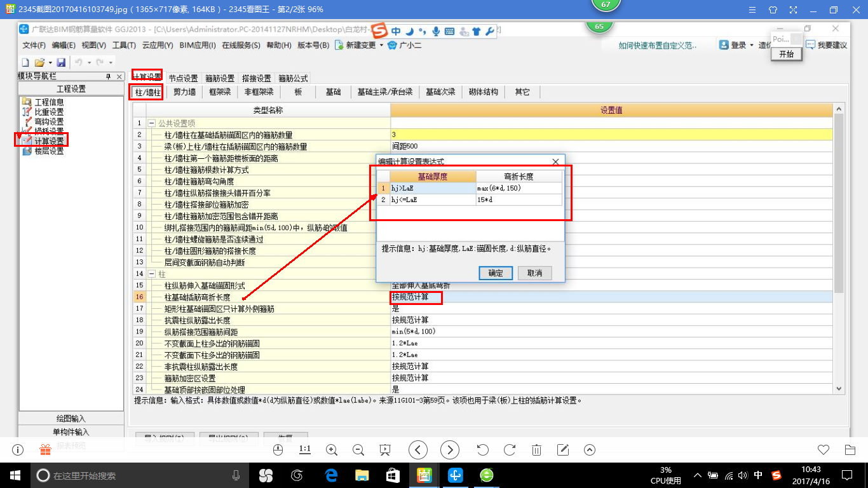Select the 非框架梁 component tab
868x488 pixels.
pyautogui.click(x=259, y=91)
